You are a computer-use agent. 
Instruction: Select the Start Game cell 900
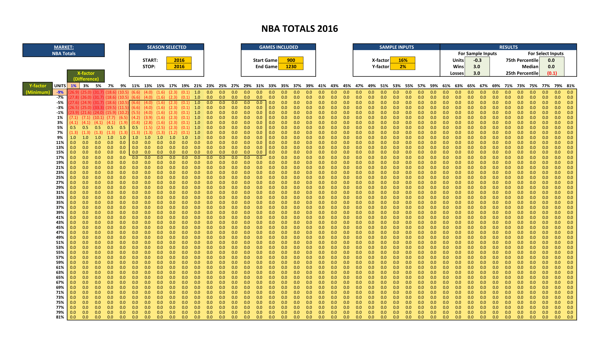(291, 60)
